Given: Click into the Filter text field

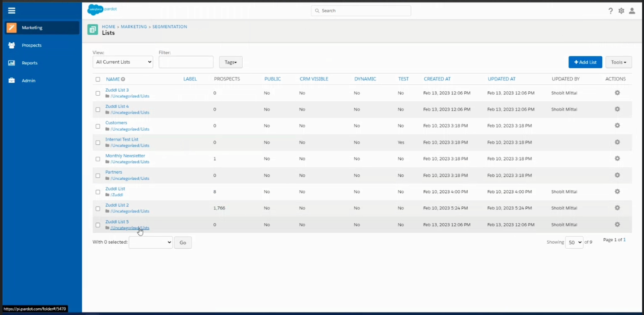Looking at the screenshot, I should point(186,62).
